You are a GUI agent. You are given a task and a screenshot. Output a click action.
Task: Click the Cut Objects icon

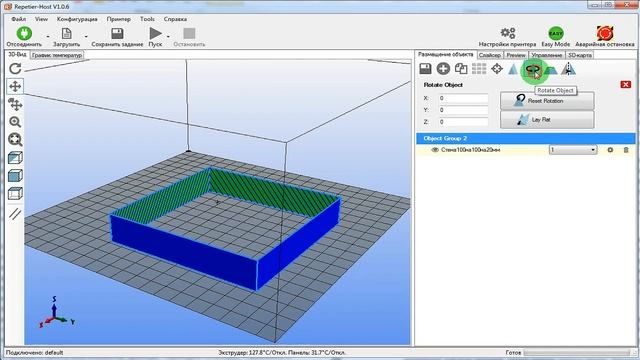(x=551, y=70)
